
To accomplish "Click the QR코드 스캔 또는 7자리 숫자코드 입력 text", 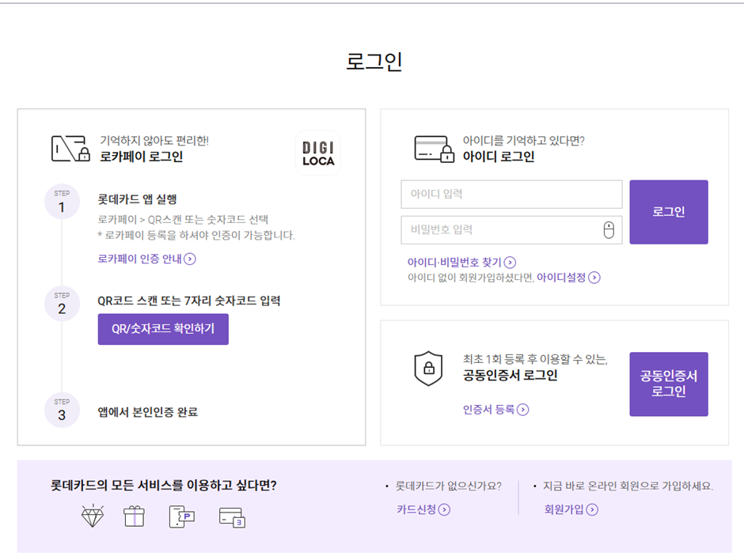I will point(189,301).
